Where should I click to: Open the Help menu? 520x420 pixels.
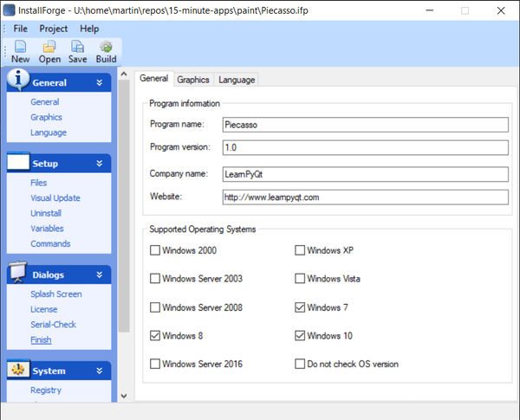tap(89, 29)
